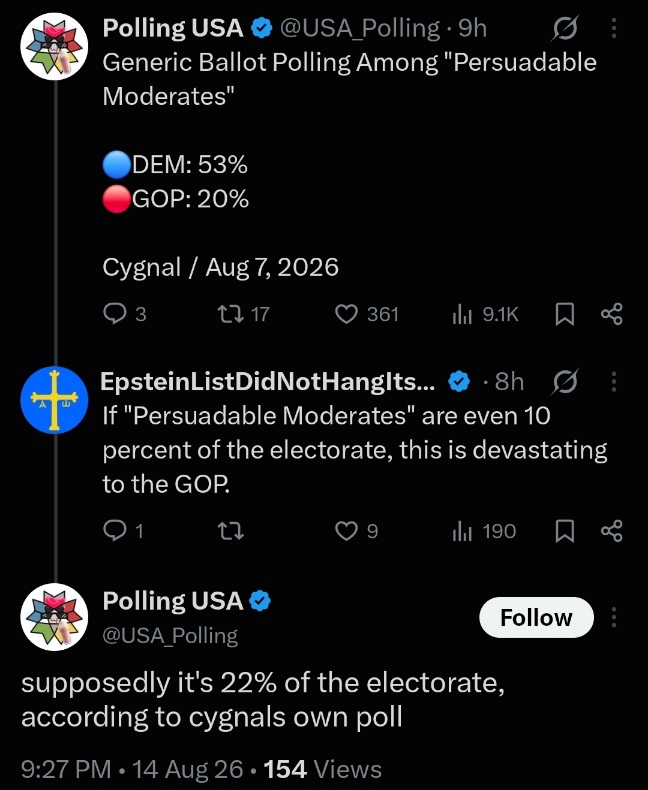This screenshot has height=790, width=648.
Task: Open more options on Polling USA's top post
Action: (x=614, y=29)
